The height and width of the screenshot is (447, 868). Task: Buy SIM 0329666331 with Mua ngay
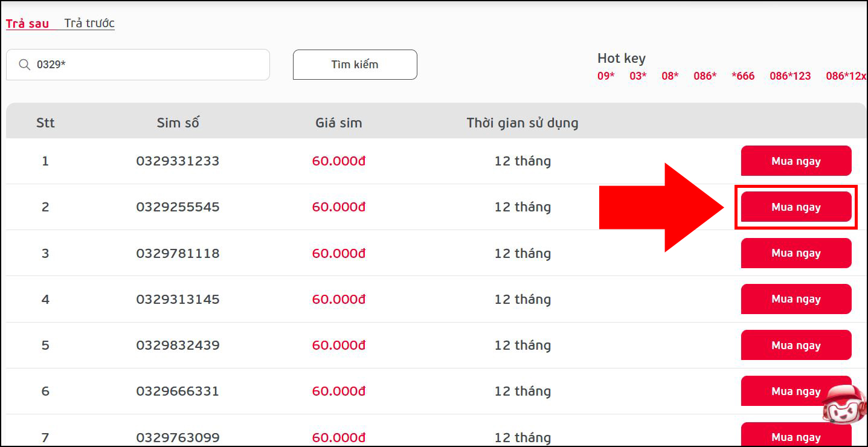(796, 391)
